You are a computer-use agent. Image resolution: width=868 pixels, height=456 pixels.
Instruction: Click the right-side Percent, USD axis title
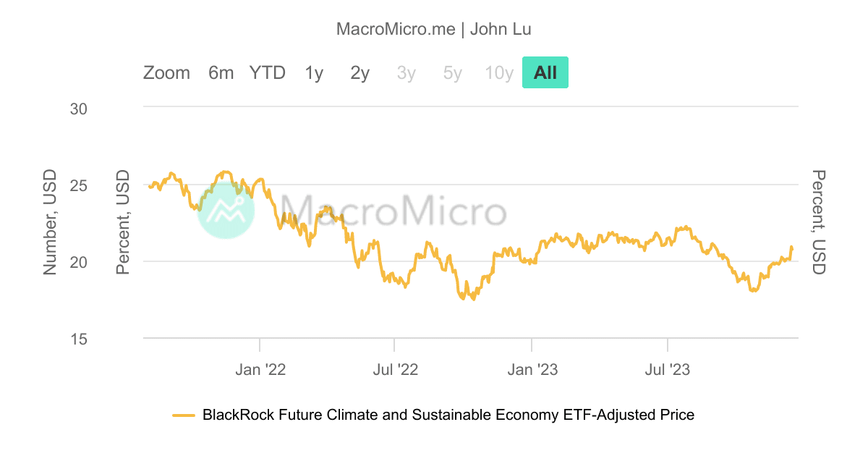[818, 222]
